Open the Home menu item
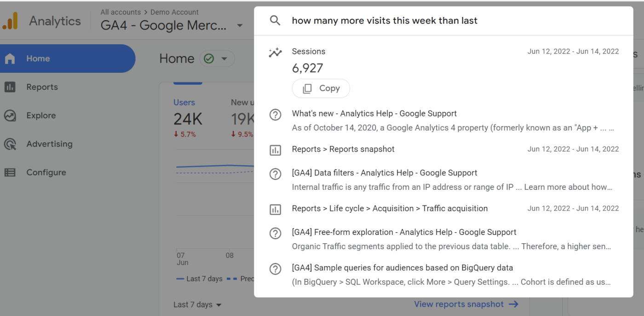 coord(68,59)
